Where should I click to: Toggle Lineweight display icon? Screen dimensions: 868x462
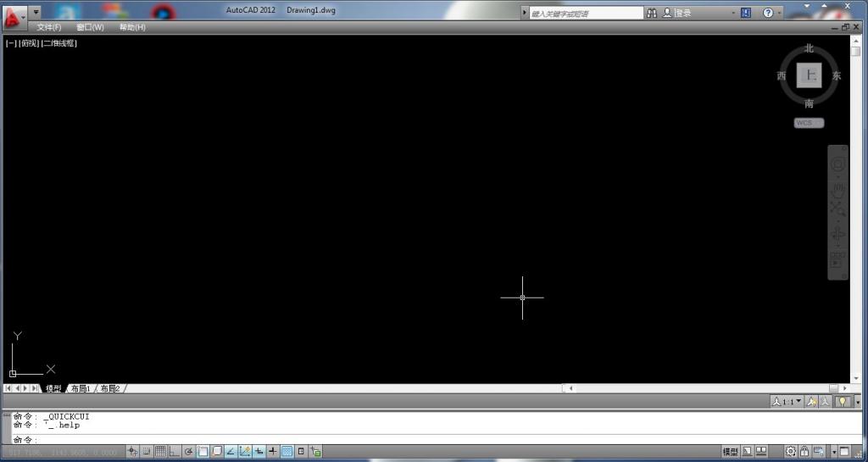click(273, 452)
